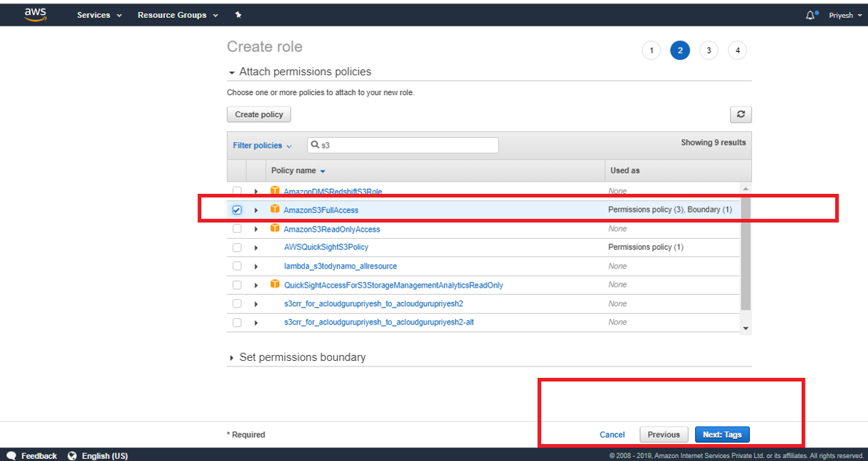Click the Feedback speech bubble icon
The width and height of the screenshot is (868, 461).
(11, 455)
